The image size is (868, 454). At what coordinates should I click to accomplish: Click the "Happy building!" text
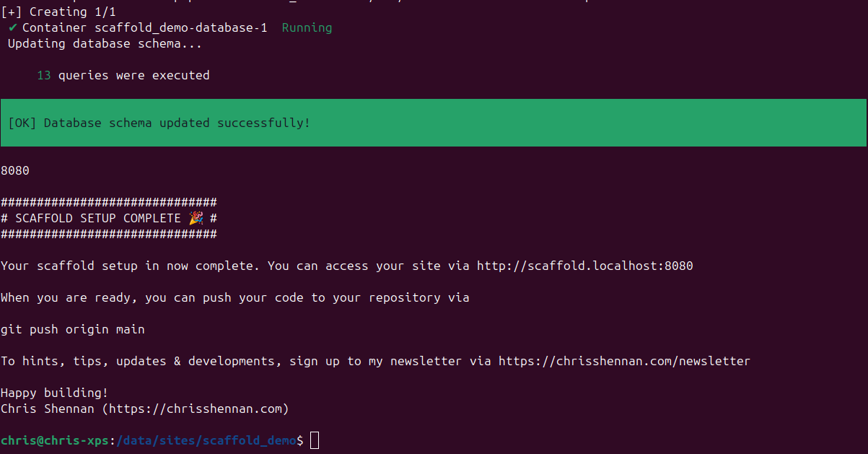pos(55,393)
